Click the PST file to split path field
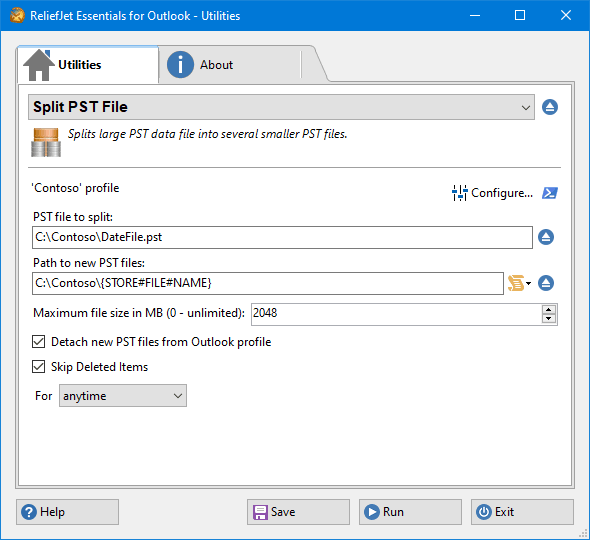The width and height of the screenshot is (590, 540). click(282, 237)
